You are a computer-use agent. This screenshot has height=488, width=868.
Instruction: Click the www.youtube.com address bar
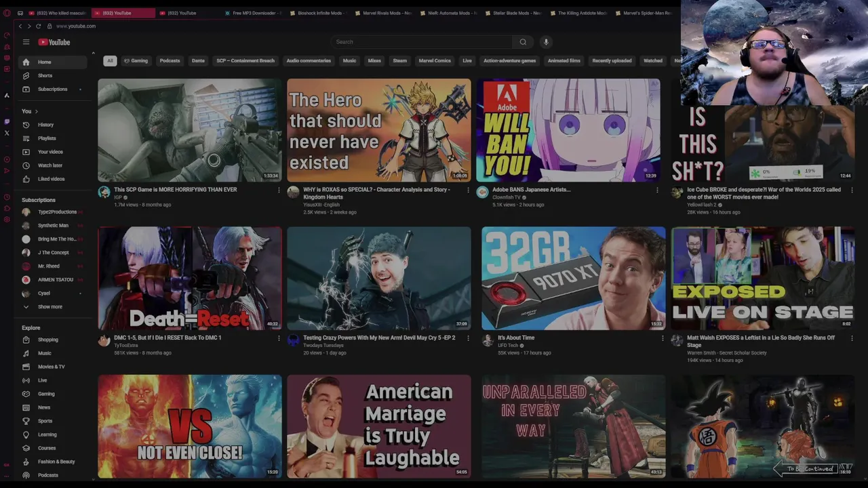point(76,26)
